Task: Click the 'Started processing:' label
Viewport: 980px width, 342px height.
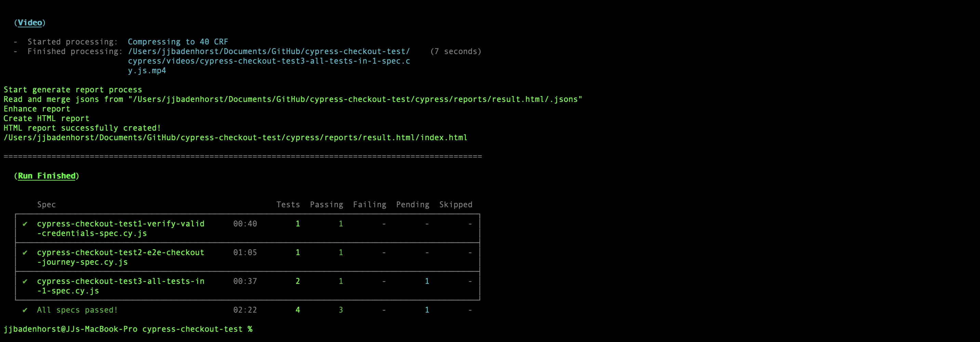Action: pyautogui.click(x=73, y=42)
